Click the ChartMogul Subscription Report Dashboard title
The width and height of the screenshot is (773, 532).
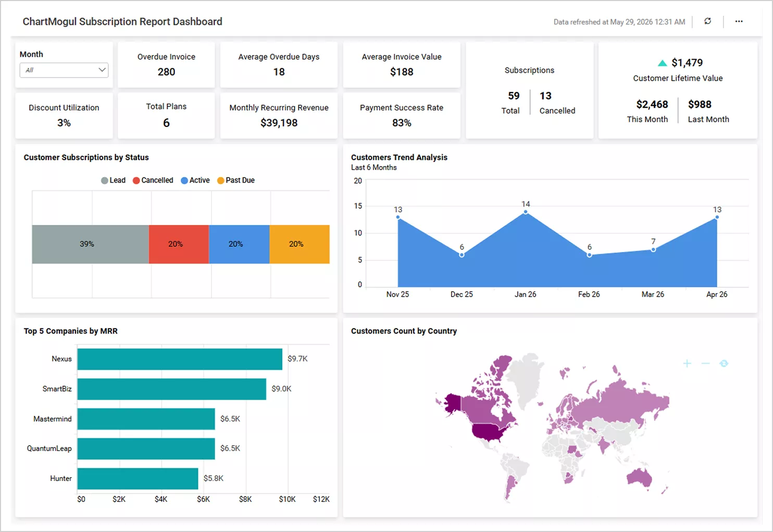click(122, 21)
